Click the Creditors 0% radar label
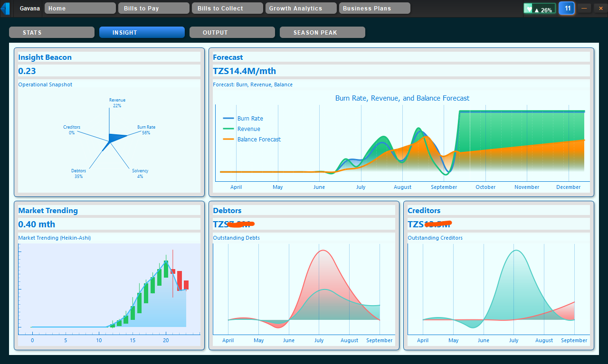This screenshot has width=608, height=364. (x=72, y=130)
